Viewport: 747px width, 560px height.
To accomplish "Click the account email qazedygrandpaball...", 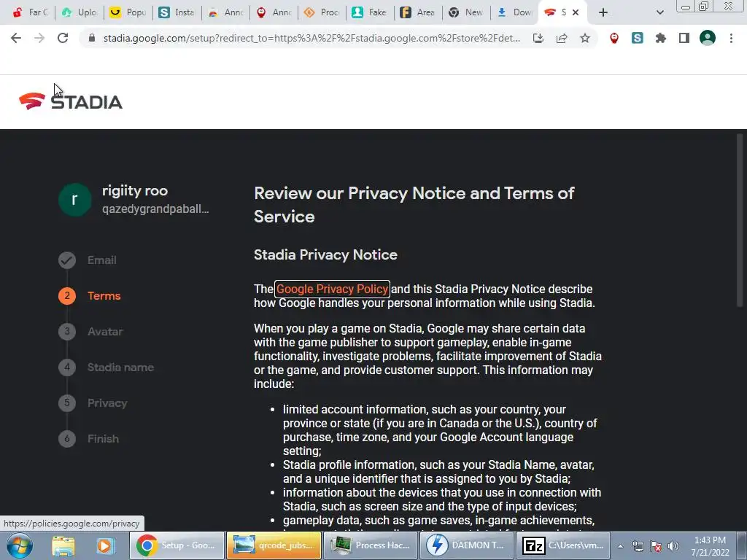I will (x=155, y=209).
